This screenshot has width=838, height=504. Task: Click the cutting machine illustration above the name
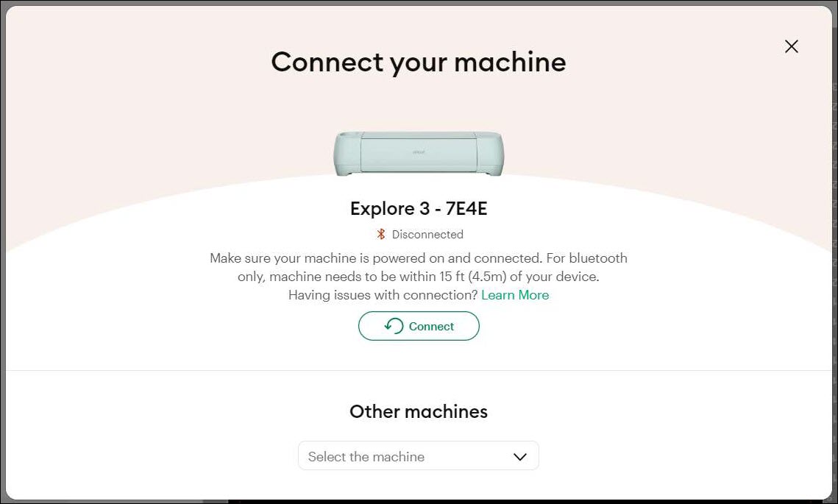(x=418, y=152)
